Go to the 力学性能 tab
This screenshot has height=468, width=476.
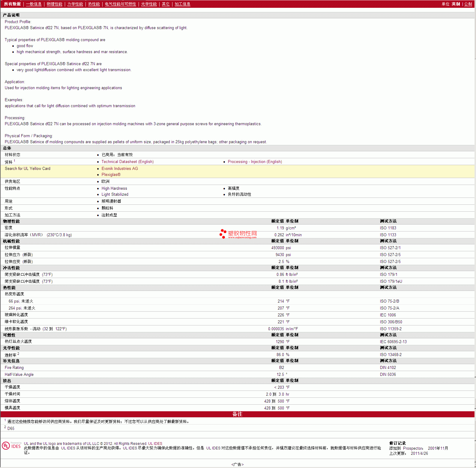[x=75, y=4]
